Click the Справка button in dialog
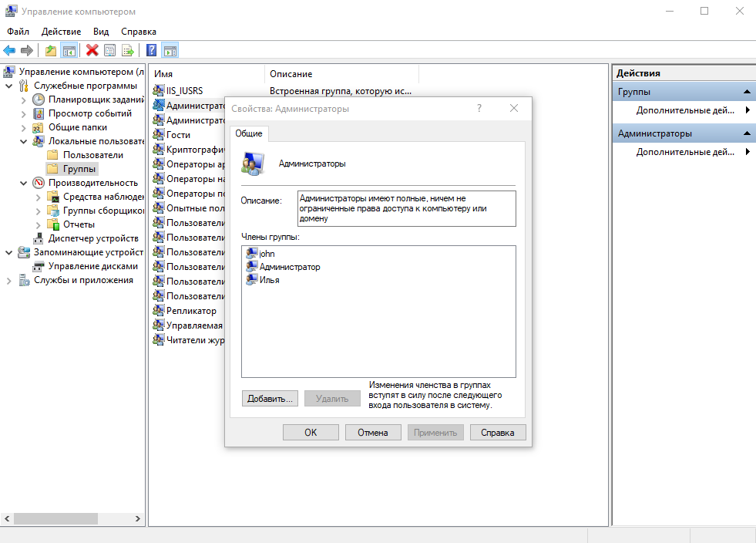Screen dimensions: 756x543 [498, 433]
